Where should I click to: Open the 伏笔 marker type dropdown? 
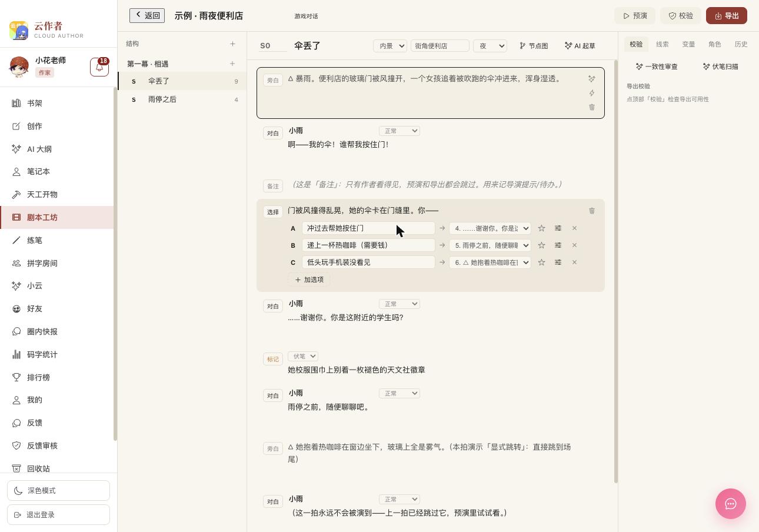[x=303, y=356]
